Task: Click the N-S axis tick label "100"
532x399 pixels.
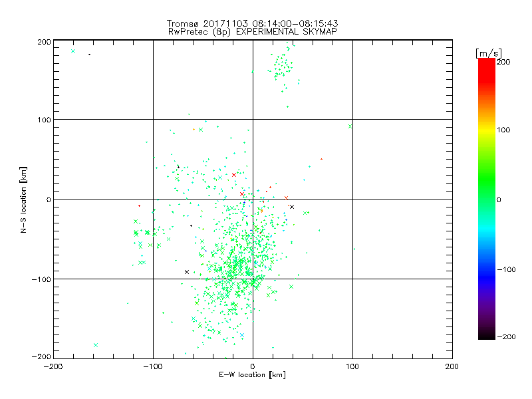Action: pyautogui.click(x=44, y=120)
